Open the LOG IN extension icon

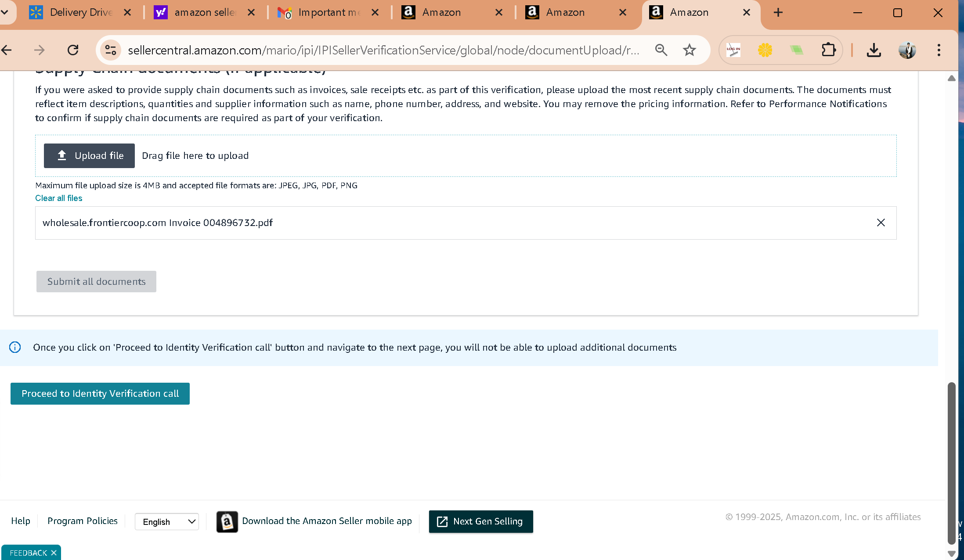733,50
